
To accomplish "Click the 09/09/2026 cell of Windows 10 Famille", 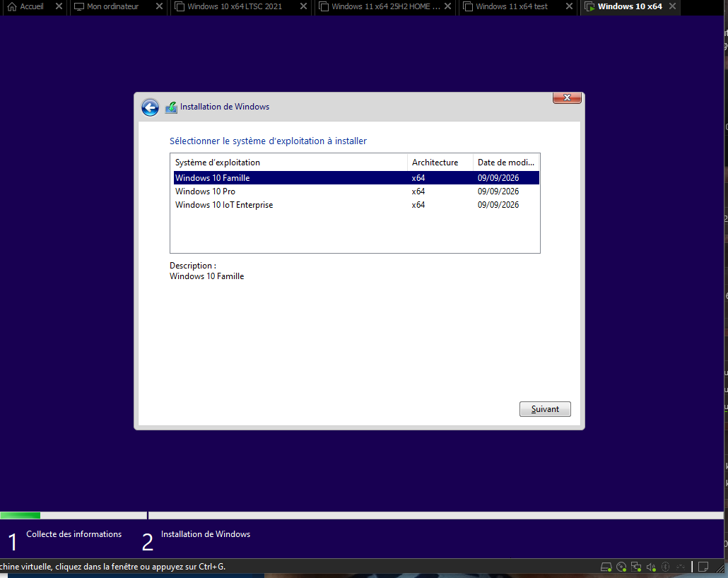I will (x=498, y=178).
